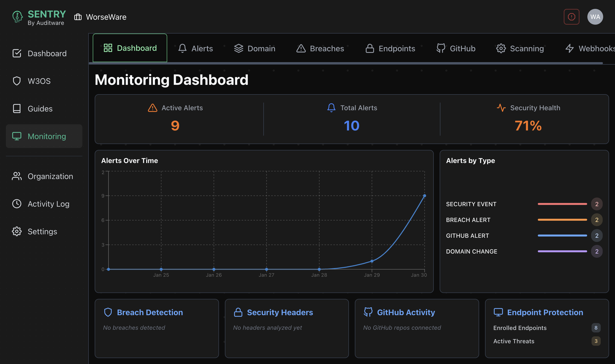Click the Sentry brain logo
The height and width of the screenshot is (364, 615).
point(17,17)
